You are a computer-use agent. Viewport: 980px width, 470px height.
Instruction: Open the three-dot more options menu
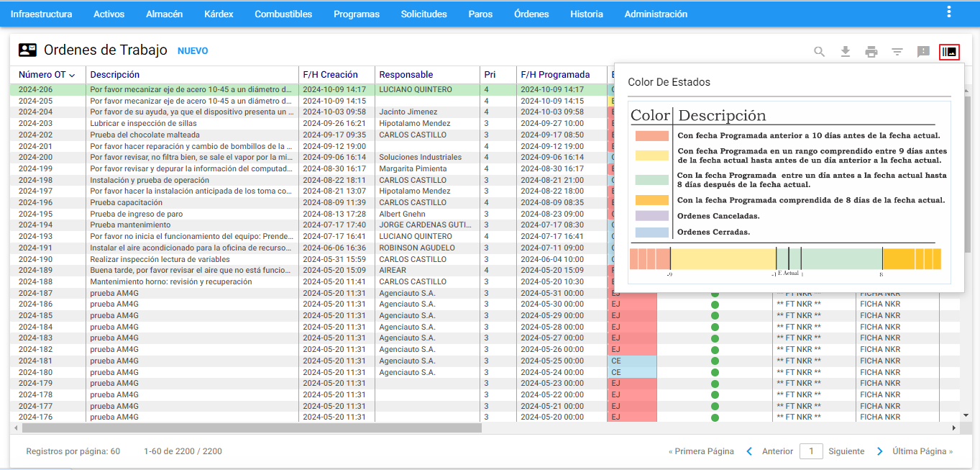tap(949, 12)
